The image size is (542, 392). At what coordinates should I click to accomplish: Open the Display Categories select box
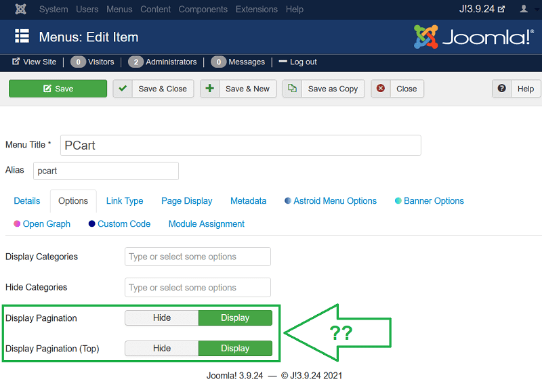[198, 257]
